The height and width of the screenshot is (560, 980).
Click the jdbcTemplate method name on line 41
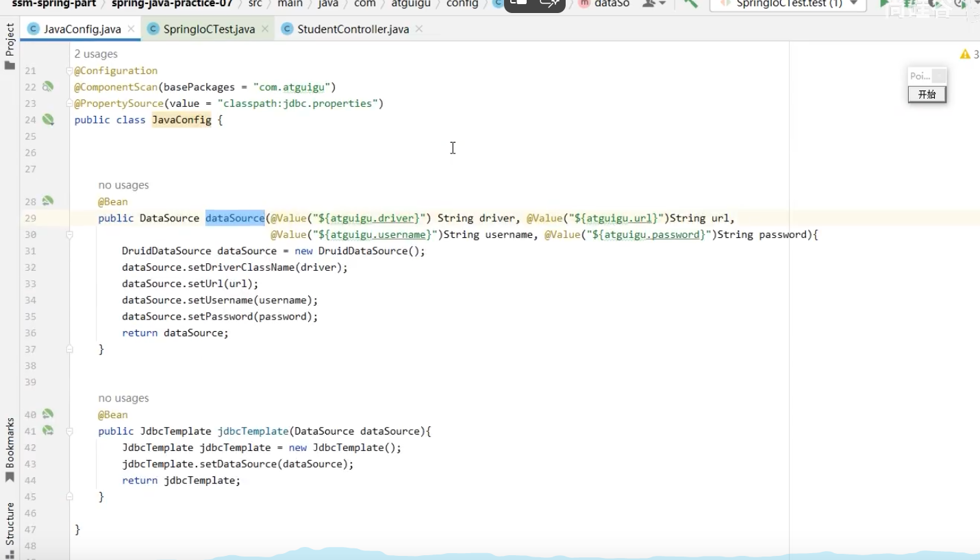pos(253,431)
